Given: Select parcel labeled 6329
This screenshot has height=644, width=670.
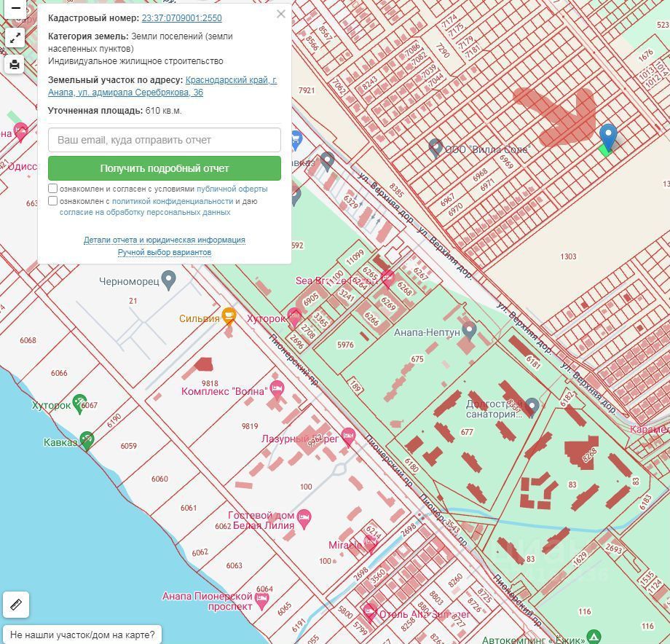Looking at the screenshot, I should coord(350,202).
